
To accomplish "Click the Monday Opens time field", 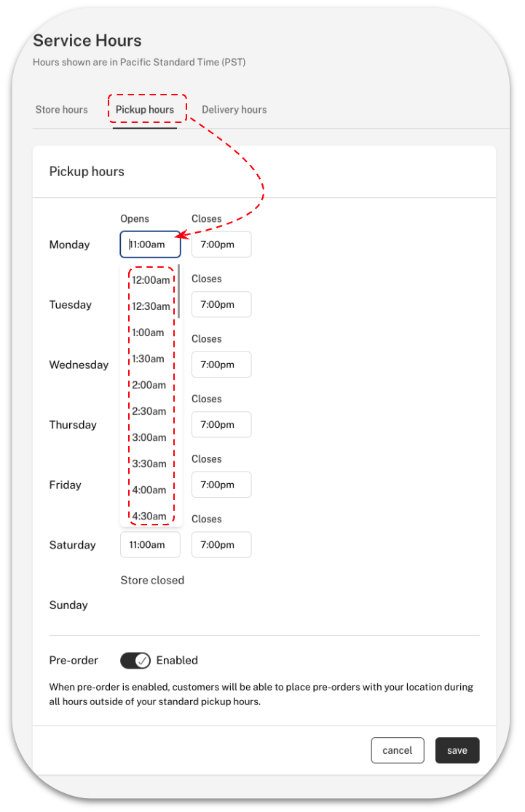I will [150, 244].
